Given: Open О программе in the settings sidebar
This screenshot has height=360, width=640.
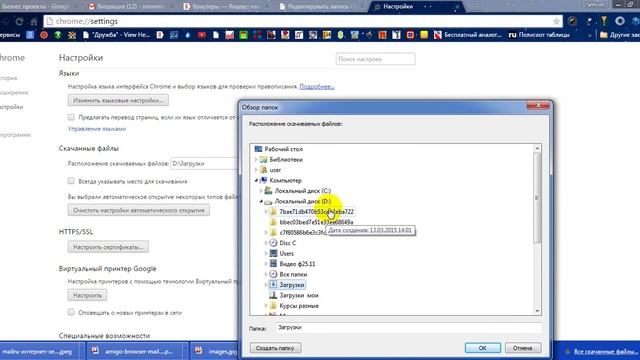Looking at the screenshot, I should pos(16,135).
